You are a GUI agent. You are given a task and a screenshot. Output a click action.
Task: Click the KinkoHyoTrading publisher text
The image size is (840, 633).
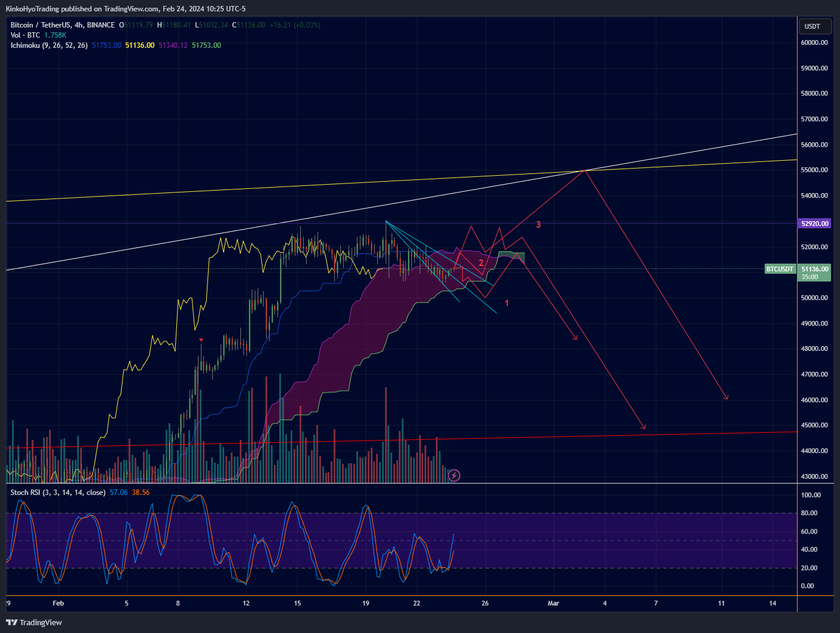[32, 9]
